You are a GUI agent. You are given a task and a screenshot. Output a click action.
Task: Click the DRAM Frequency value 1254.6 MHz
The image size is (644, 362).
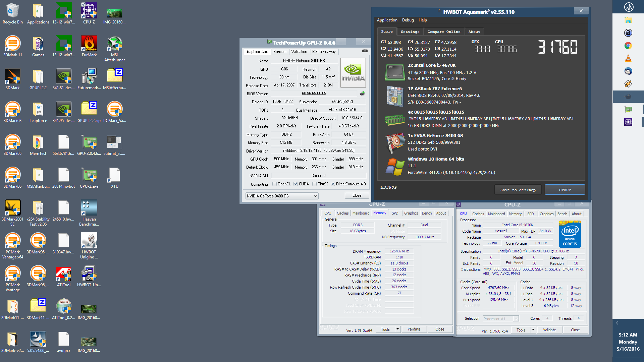399,251
